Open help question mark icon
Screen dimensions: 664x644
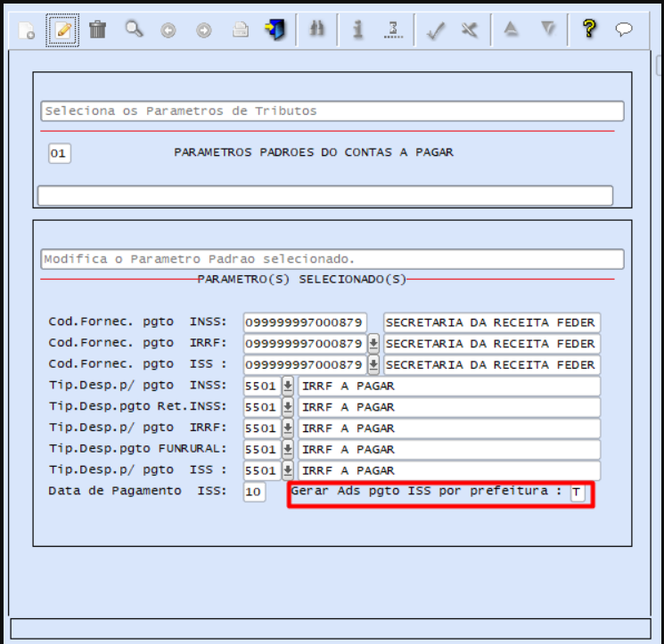tap(589, 29)
